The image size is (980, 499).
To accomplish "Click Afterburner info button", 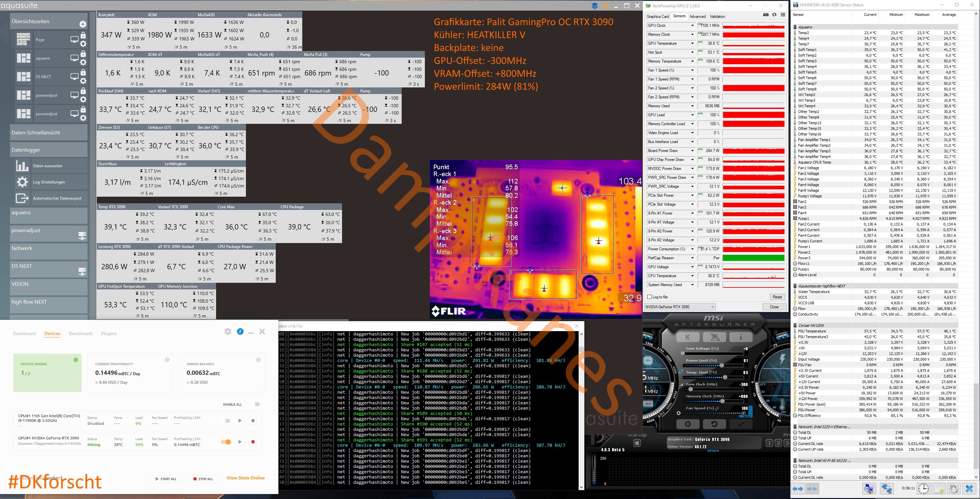I will 741,337.
